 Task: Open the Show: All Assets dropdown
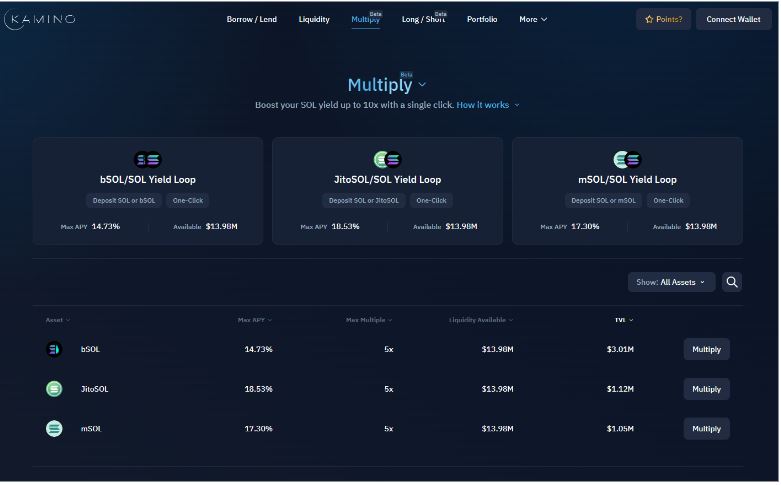672,282
